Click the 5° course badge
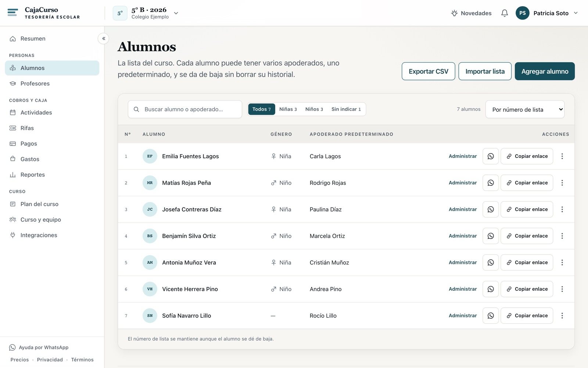 click(x=120, y=13)
